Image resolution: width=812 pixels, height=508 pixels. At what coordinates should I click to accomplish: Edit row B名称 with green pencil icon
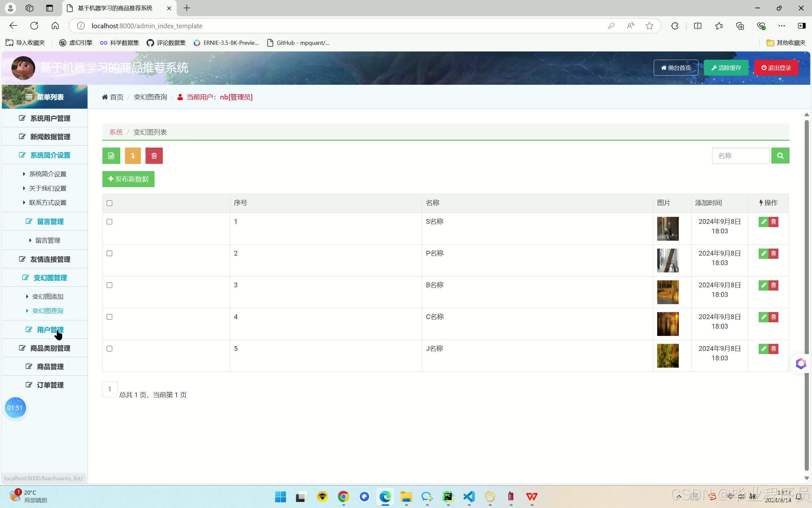point(763,285)
